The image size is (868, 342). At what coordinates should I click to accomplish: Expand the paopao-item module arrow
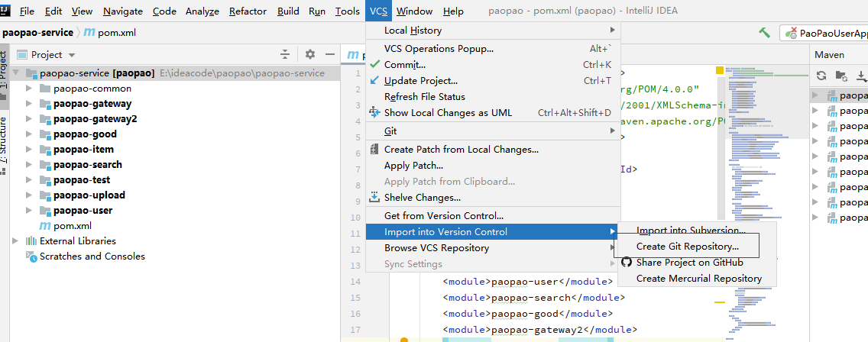click(29, 150)
